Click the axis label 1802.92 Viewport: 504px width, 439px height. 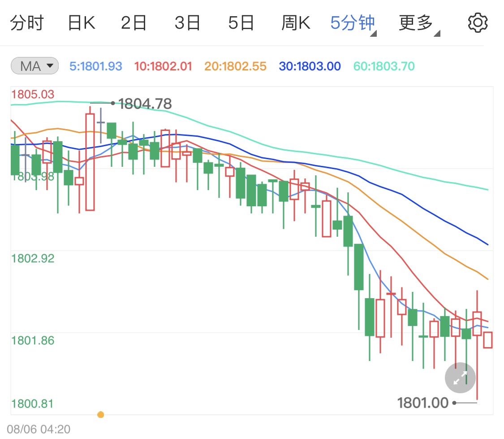point(33,259)
